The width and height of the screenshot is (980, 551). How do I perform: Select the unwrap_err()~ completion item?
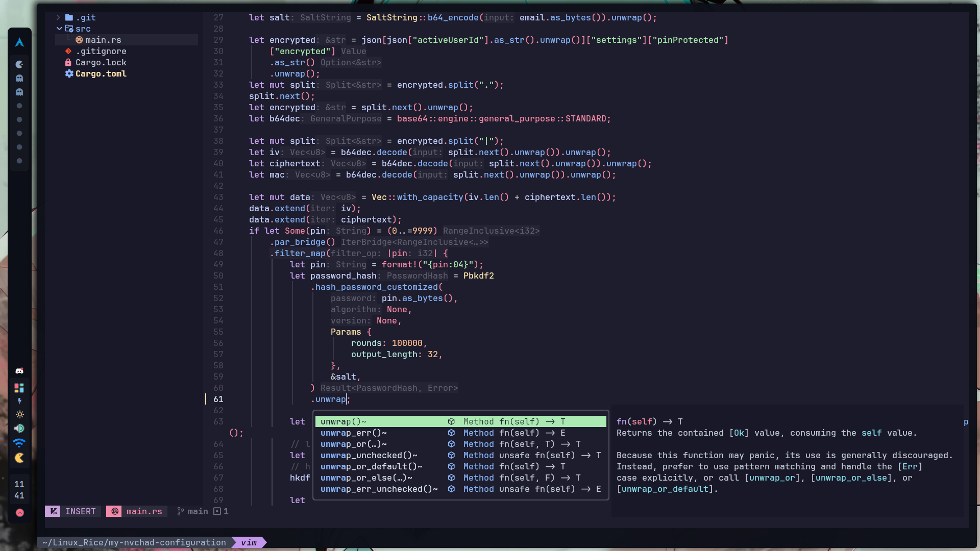pyautogui.click(x=460, y=433)
